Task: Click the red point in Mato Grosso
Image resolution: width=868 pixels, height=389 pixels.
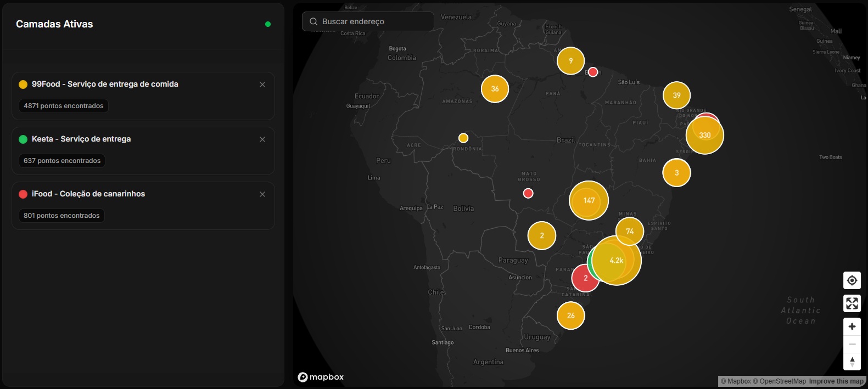Action: pos(528,193)
